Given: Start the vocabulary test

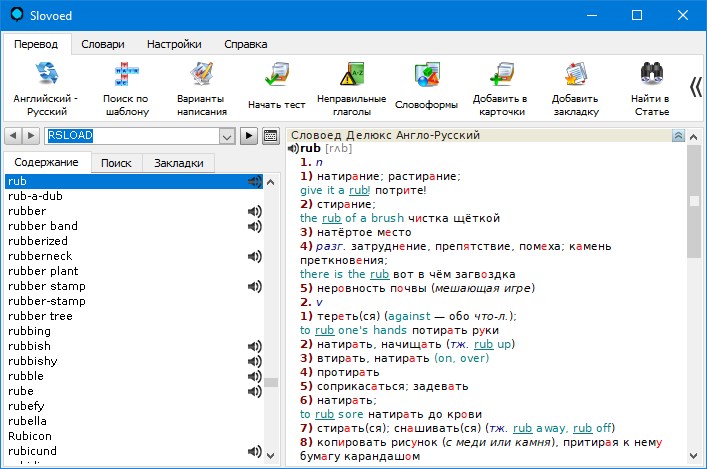Looking at the screenshot, I should pos(276,76).
